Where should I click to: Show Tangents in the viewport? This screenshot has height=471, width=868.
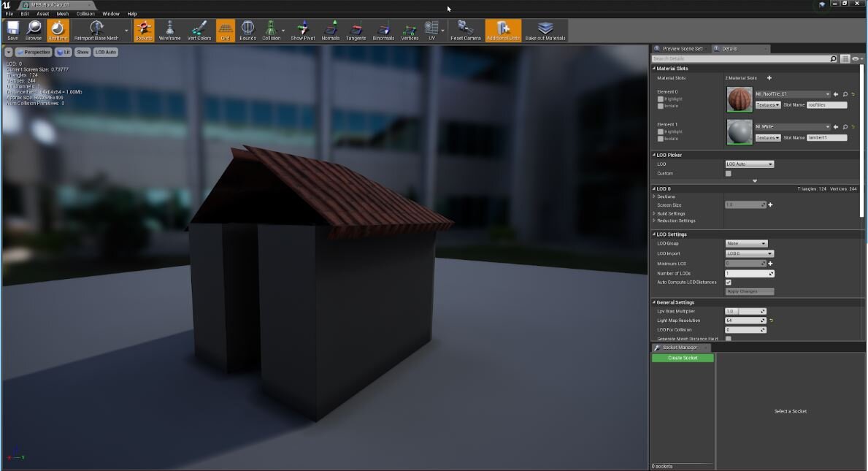click(x=356, y=31)
